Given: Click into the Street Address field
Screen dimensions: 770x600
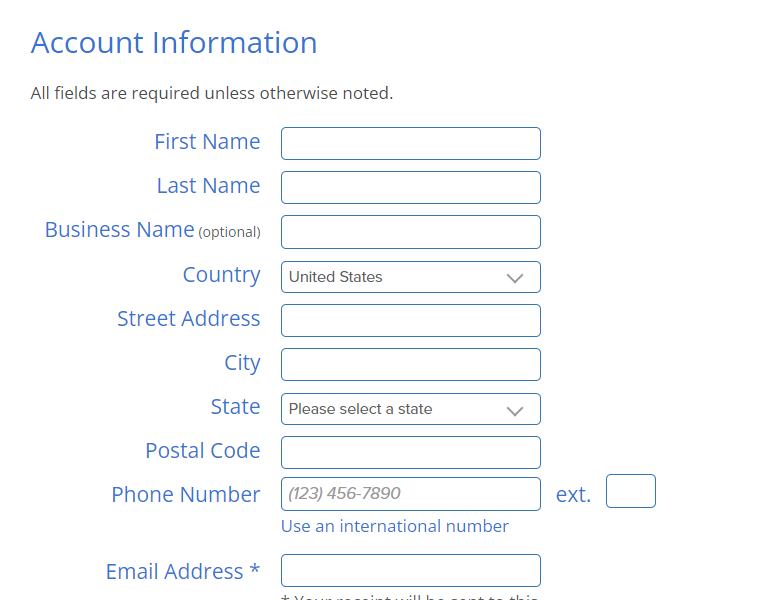Looking at the screenshot, I should tap(411, 321).
